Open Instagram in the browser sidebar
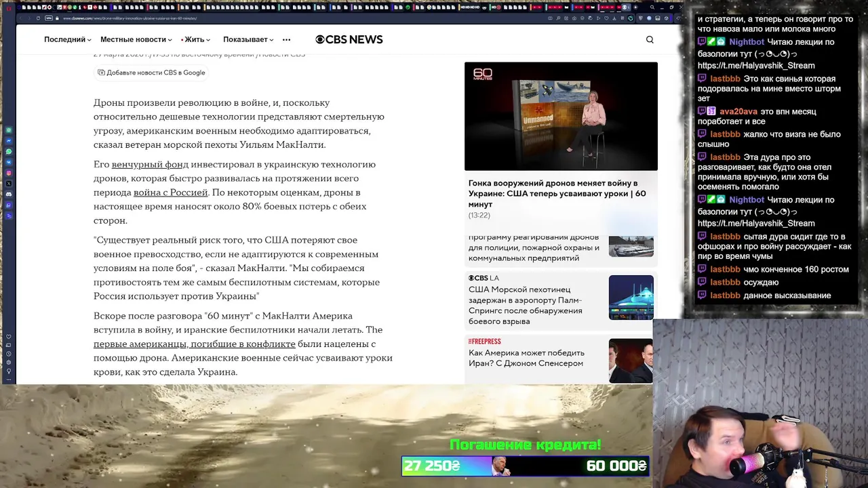This screenshot has width=868, height=488. [x=9, y=173]
